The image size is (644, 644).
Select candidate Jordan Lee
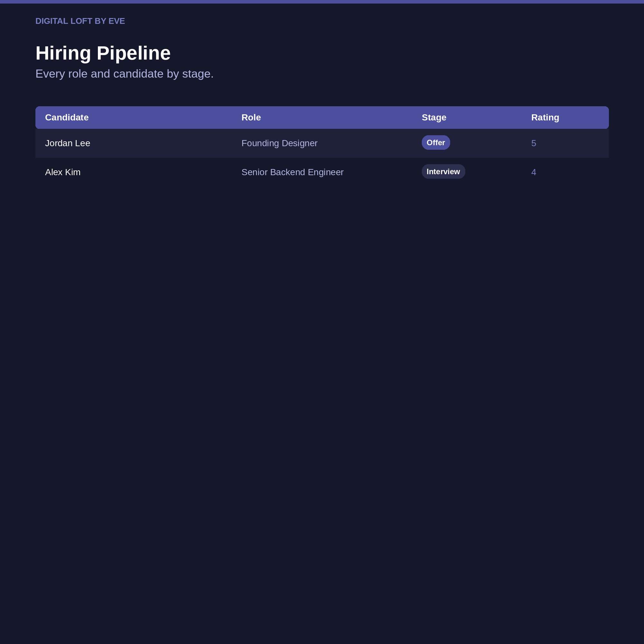pyautogui.click(x=68, y=143)
